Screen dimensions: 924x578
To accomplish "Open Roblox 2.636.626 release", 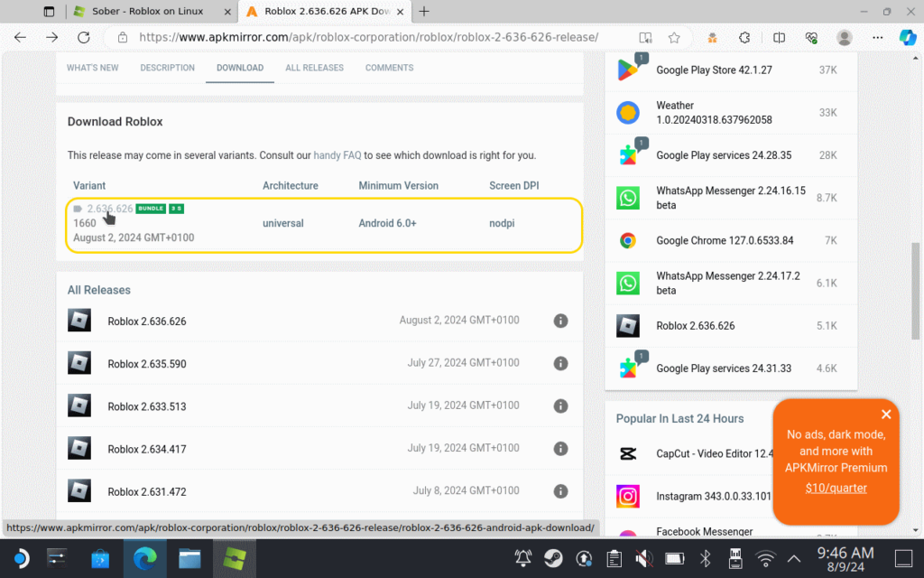I will pos(147,322).
